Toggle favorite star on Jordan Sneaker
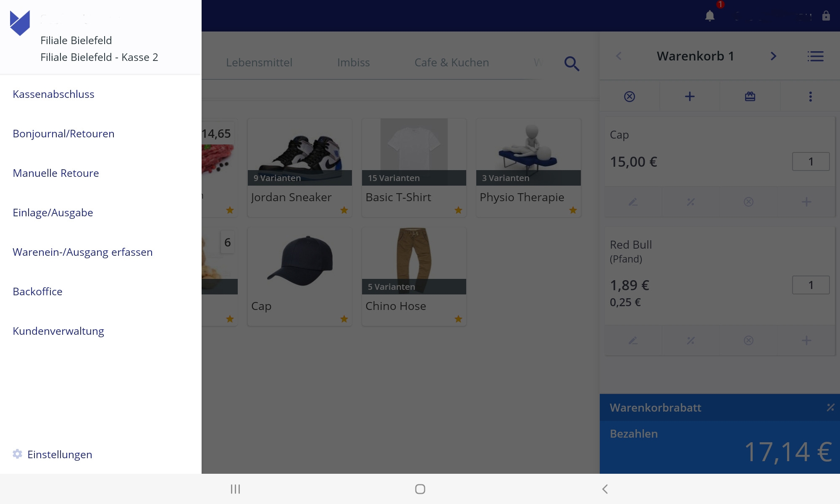840x504 pixels. coord(344,210)
